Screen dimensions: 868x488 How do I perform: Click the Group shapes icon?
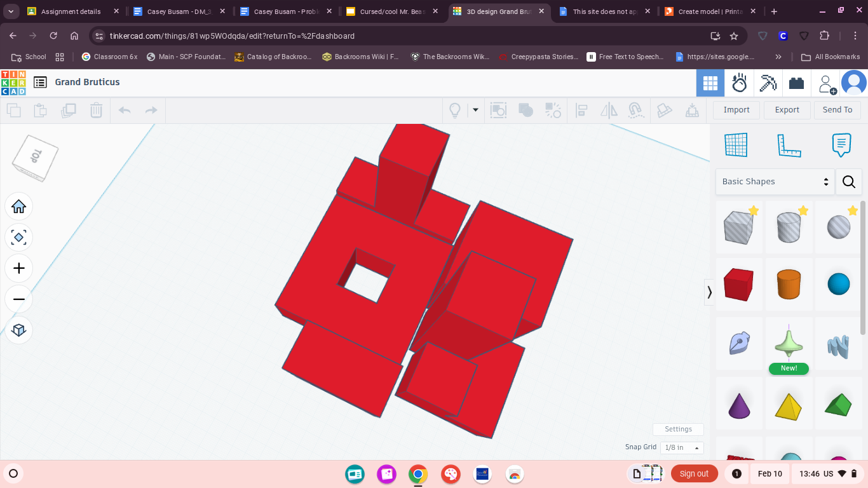click(498, 110)
